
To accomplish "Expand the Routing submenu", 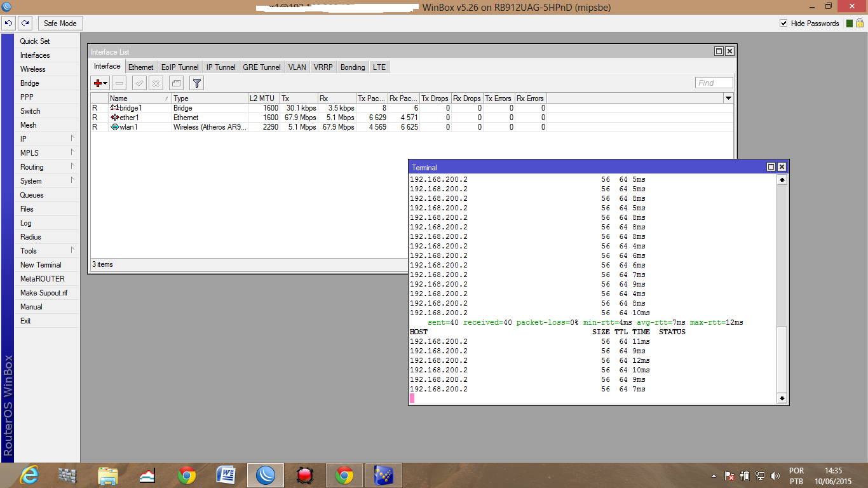I will (x=48, y=167).
